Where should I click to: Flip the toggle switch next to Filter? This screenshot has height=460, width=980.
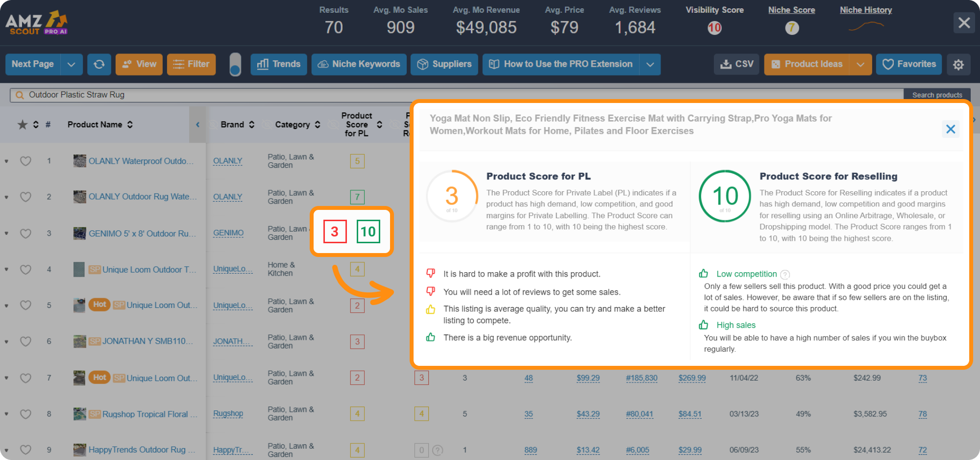[x=235, y=64]
